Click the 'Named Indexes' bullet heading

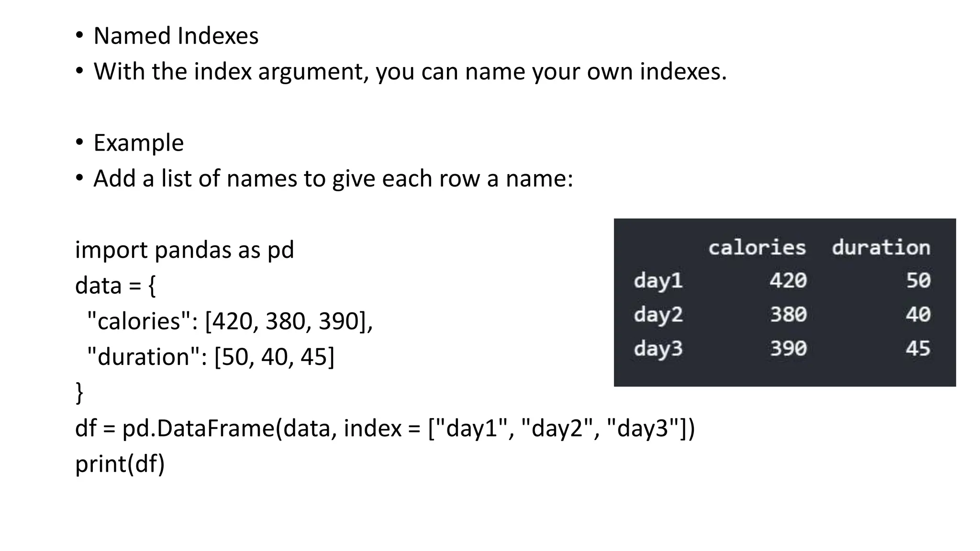pyautogui.click(x=176, y=36)
